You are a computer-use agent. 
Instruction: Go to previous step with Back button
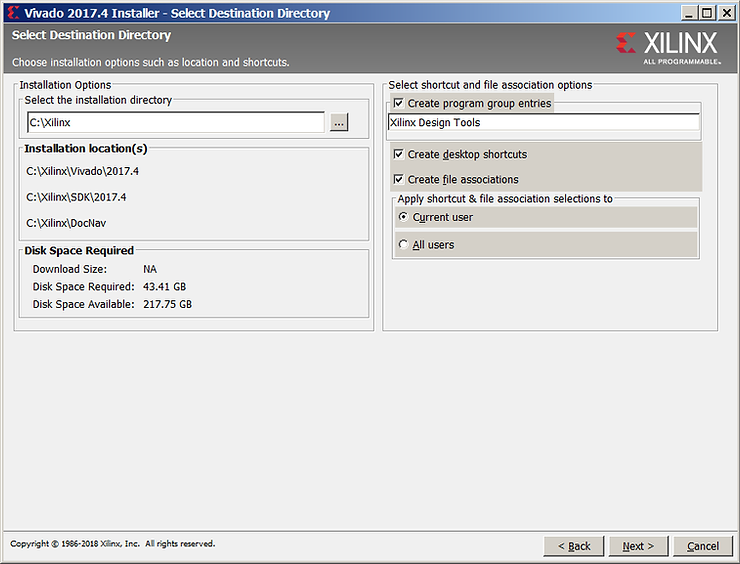574,546
